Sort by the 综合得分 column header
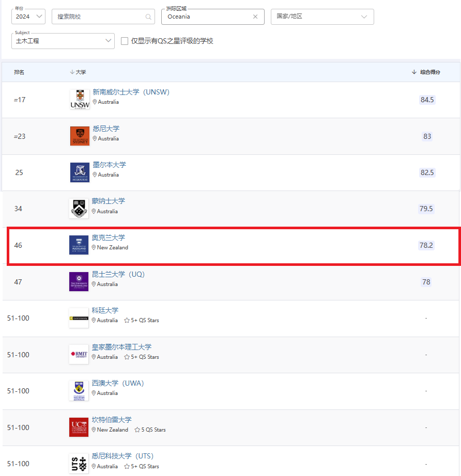461x476 pixels. [426, 72]
